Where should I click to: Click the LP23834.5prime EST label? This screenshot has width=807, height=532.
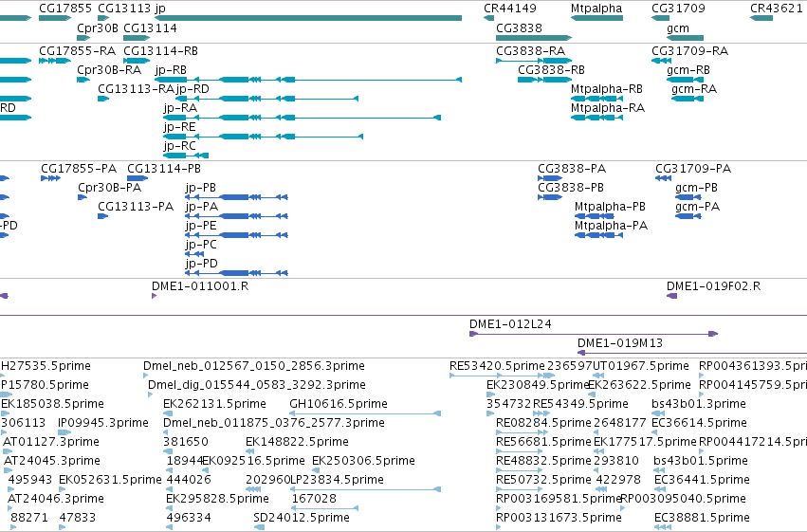pyautogui.click(x=337, y=480)
